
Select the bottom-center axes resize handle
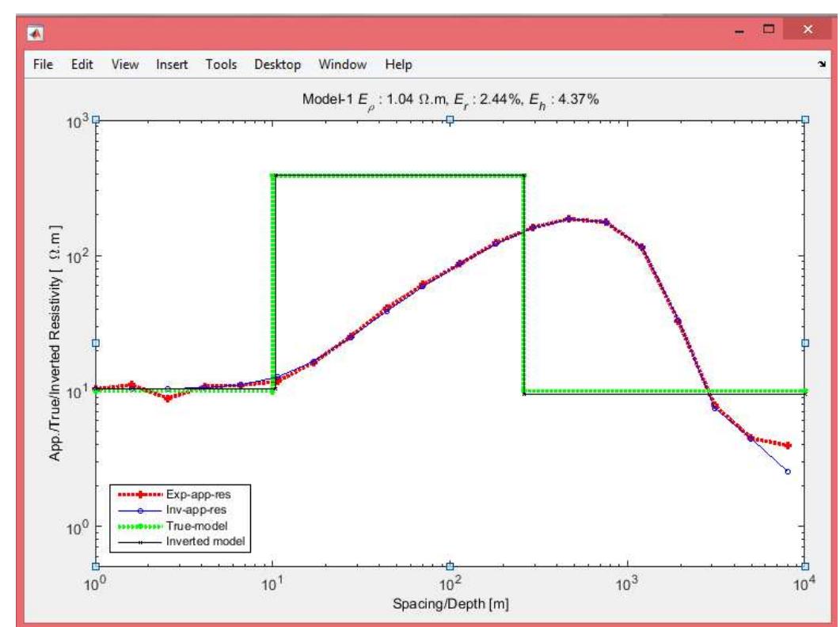point(450,567)
